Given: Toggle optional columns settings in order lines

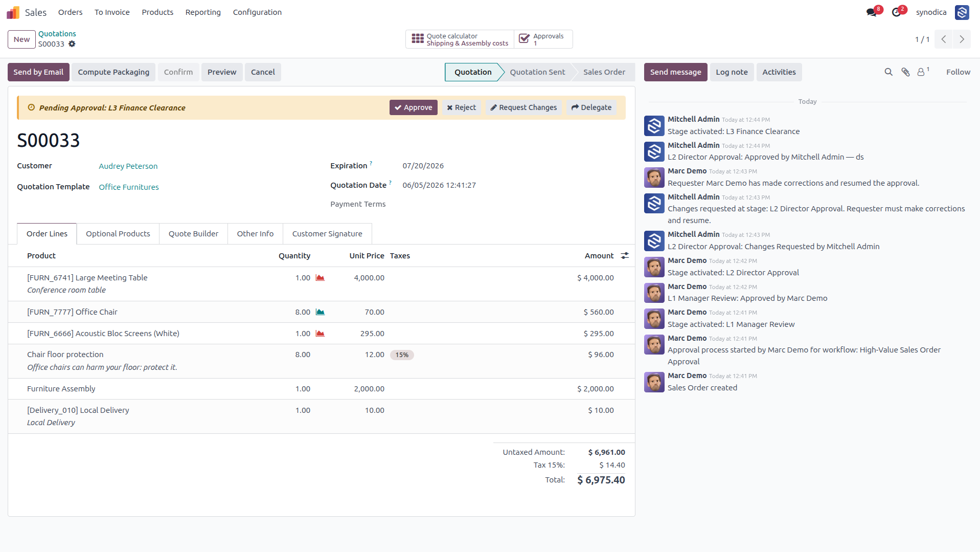Looking at the screenshot, I should coord(625,256).
